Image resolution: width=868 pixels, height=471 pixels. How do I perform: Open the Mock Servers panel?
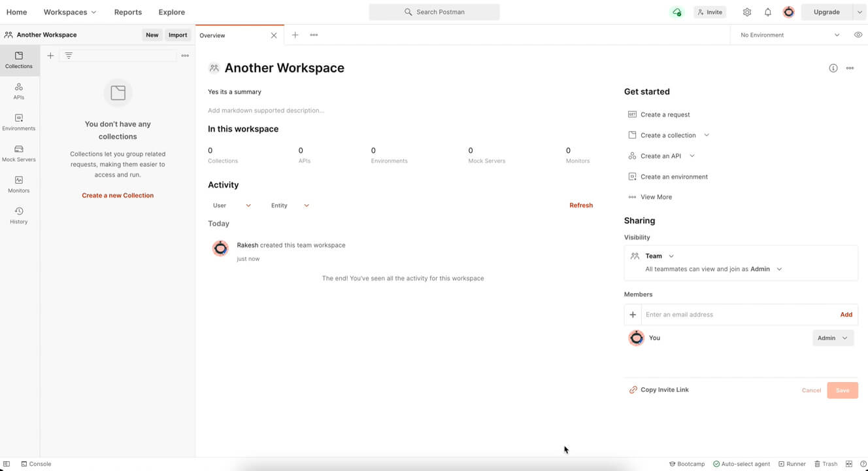pos(18,154)
